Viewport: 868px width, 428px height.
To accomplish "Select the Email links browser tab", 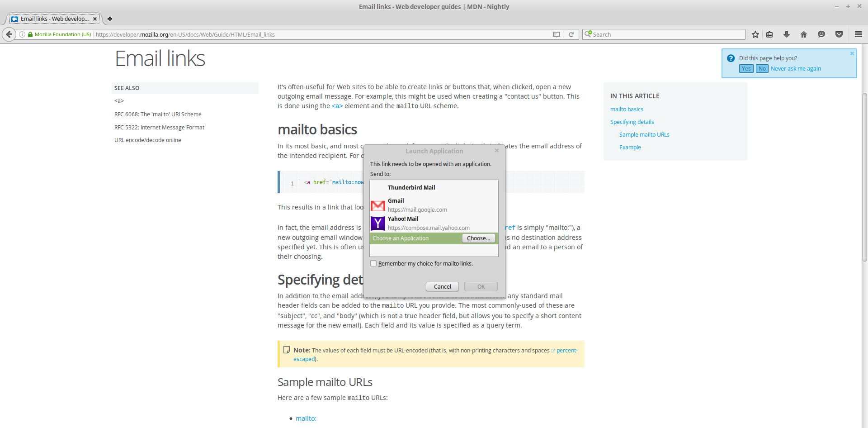I will (54, 19).
